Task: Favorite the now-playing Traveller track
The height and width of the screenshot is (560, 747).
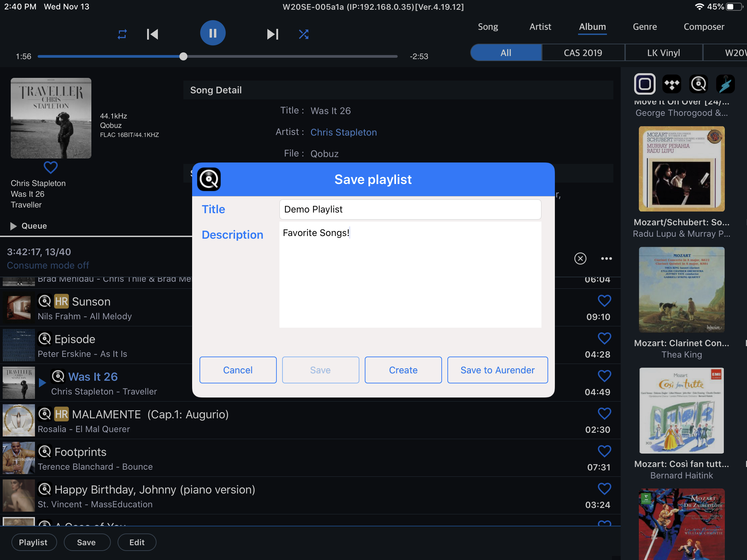Action: 51,168
